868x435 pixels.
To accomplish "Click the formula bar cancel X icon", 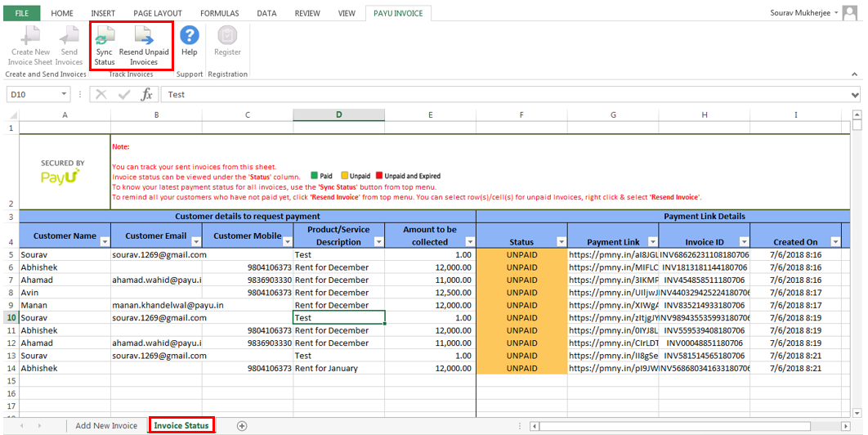I will [x=101, y=95].
